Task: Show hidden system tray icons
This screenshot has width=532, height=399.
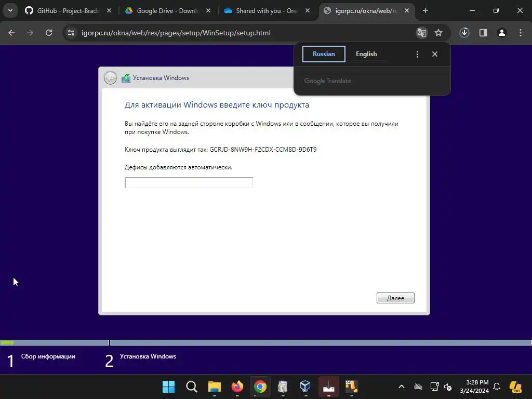Action: click(x=402, y=387)
